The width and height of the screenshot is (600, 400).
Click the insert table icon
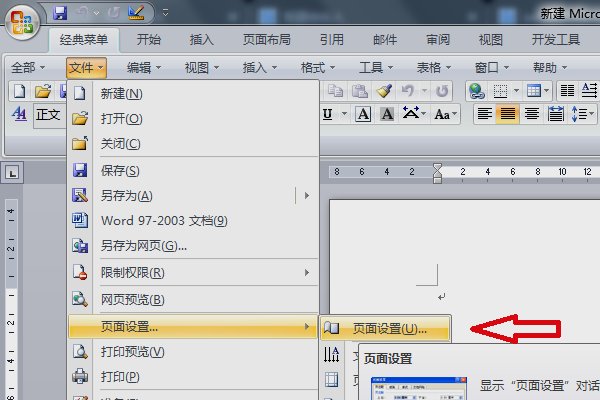[533, 91]
